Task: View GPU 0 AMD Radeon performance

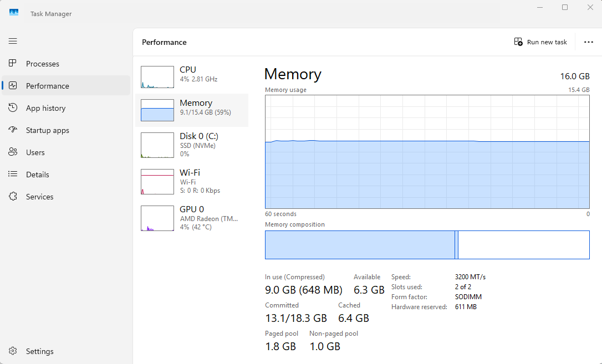Action: (192, 218)
